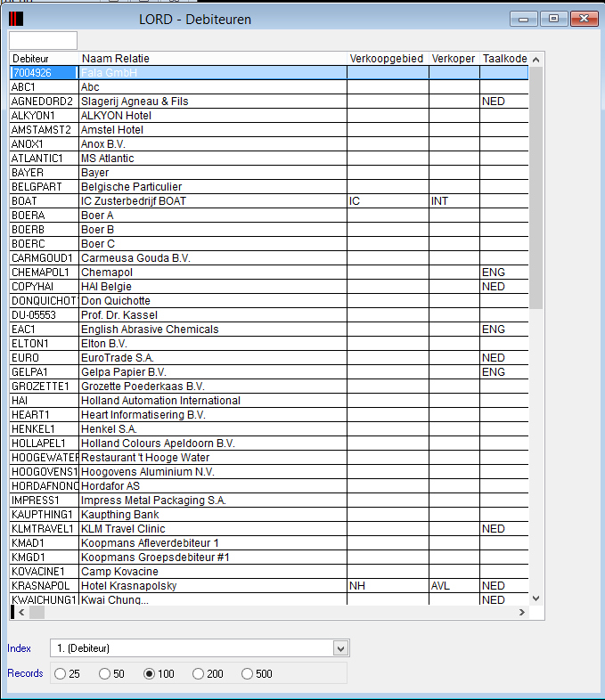Select the Hordafor AS row
Viewport: 605px width, 700px height.
pos(269,486)
